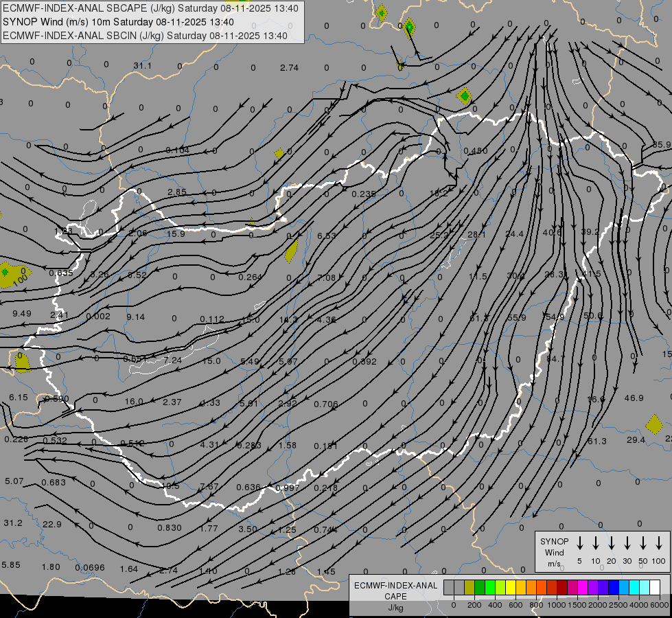Click the wind arrow above 50 m/s

click(x=643, y=543)
